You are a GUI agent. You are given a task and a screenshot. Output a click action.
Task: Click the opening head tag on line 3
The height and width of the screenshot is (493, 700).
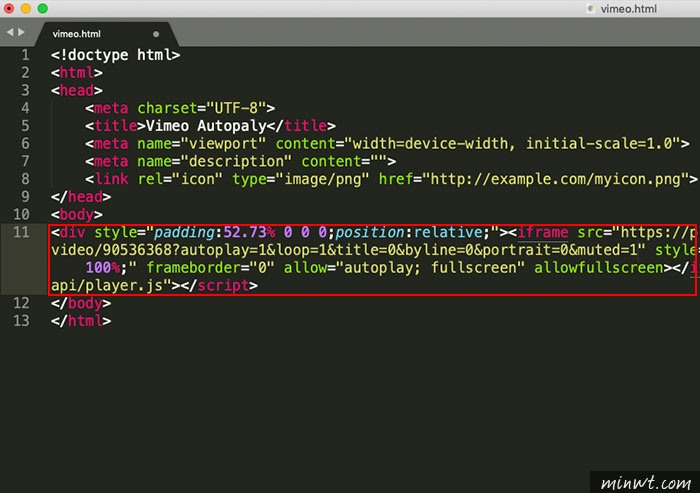[x=77, y=90]
